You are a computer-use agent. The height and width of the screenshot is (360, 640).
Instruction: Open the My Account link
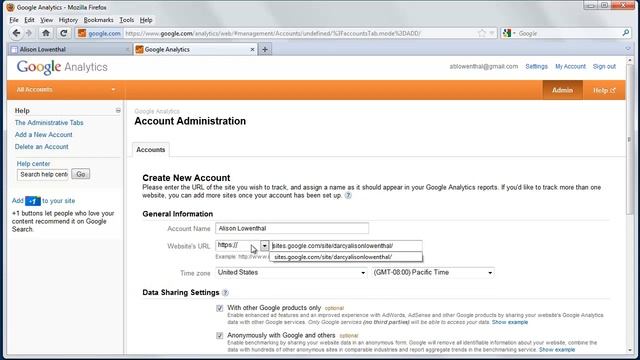click(x=570, y=67)
